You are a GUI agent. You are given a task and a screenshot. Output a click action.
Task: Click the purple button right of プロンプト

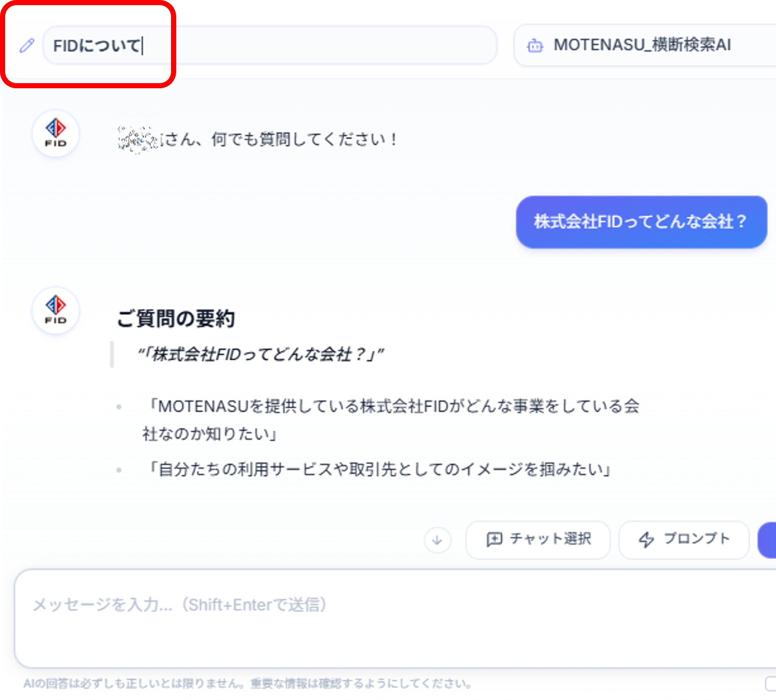click(767, 540)
